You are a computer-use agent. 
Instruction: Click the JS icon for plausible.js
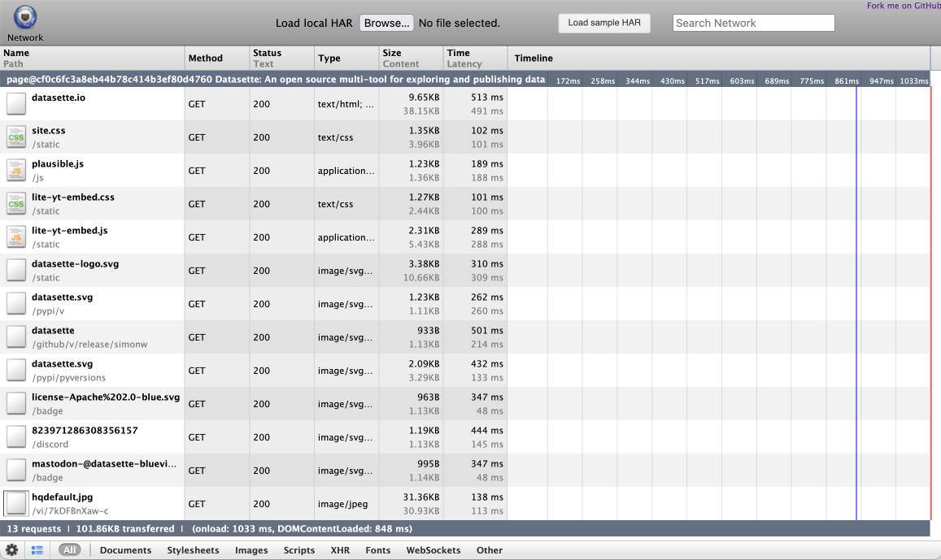[x=16, y=171]
